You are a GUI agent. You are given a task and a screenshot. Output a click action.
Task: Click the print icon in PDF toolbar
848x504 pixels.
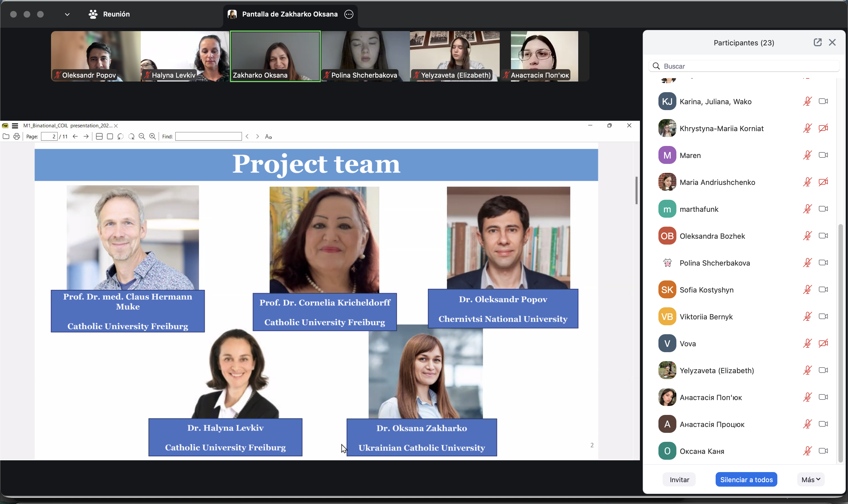click(16, 136)
